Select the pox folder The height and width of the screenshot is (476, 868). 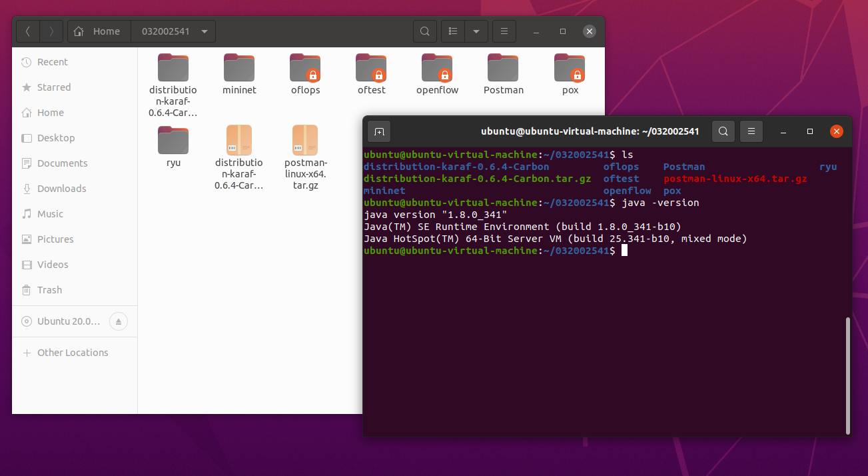pos(570,73)
